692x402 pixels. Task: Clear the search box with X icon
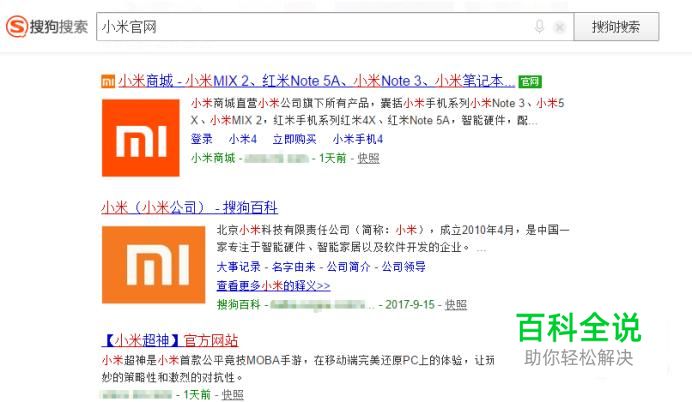(560, 27)
